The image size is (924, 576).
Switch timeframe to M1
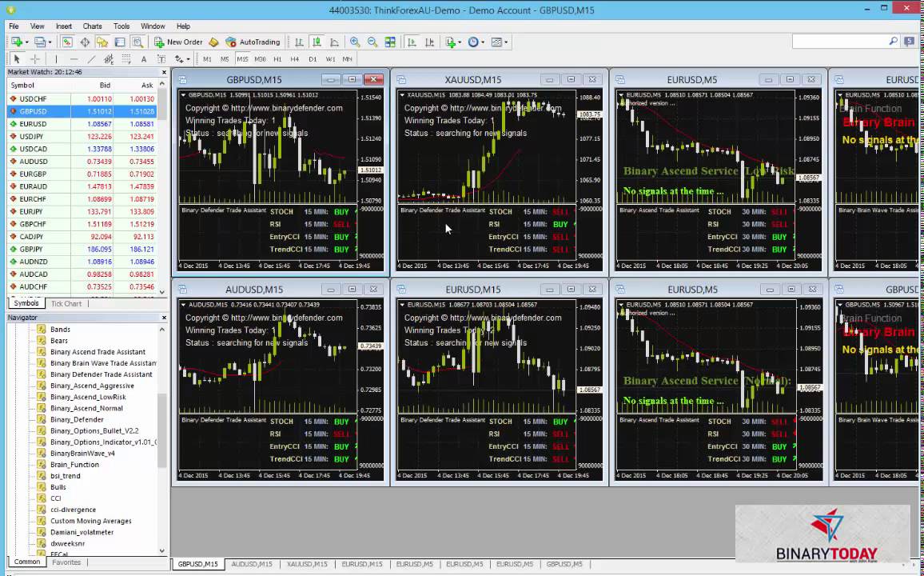pos(208,59)
